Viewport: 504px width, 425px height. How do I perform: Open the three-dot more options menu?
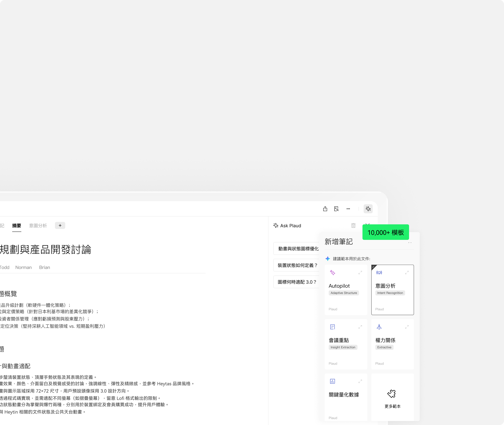click(x=348, y=209)
